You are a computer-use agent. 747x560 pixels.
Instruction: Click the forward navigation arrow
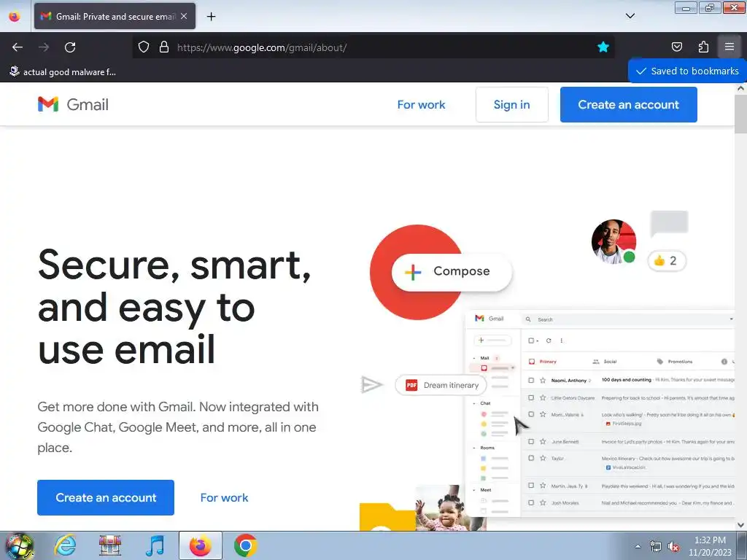point(44,47)
